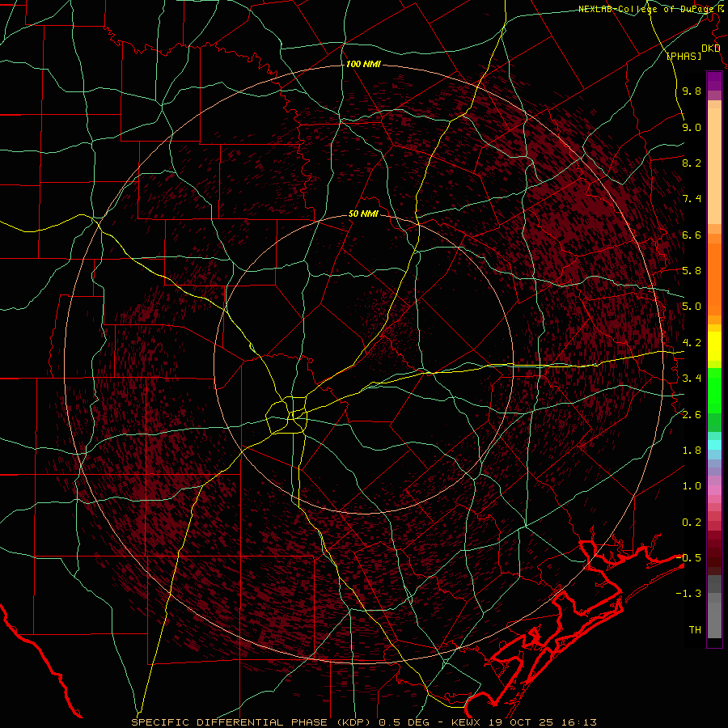Click the "100 NMI" range ring label
The image size is (728, 728).
[x=363, y=64]
